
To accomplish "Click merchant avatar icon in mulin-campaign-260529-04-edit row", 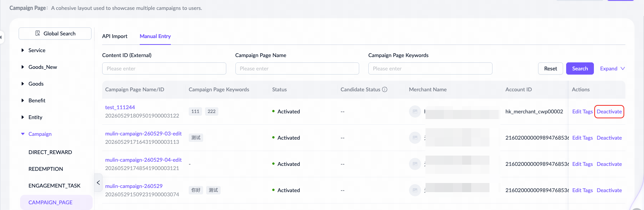I will click(x=415, y=164).
